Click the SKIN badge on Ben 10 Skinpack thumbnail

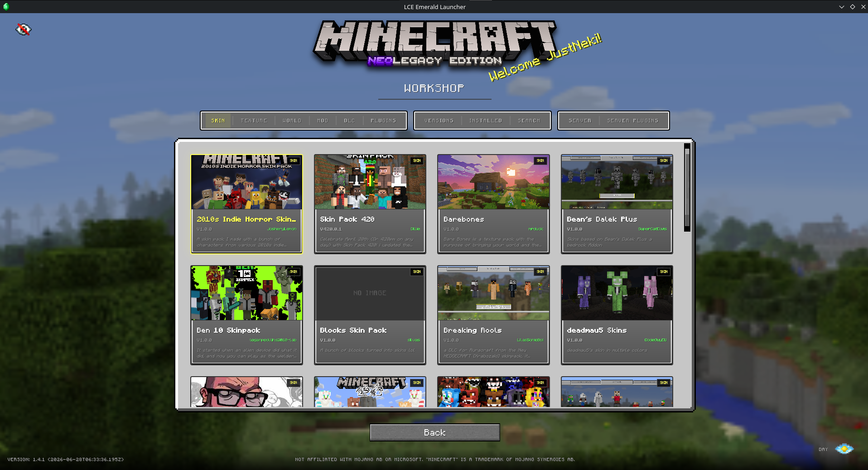(294, 271)
